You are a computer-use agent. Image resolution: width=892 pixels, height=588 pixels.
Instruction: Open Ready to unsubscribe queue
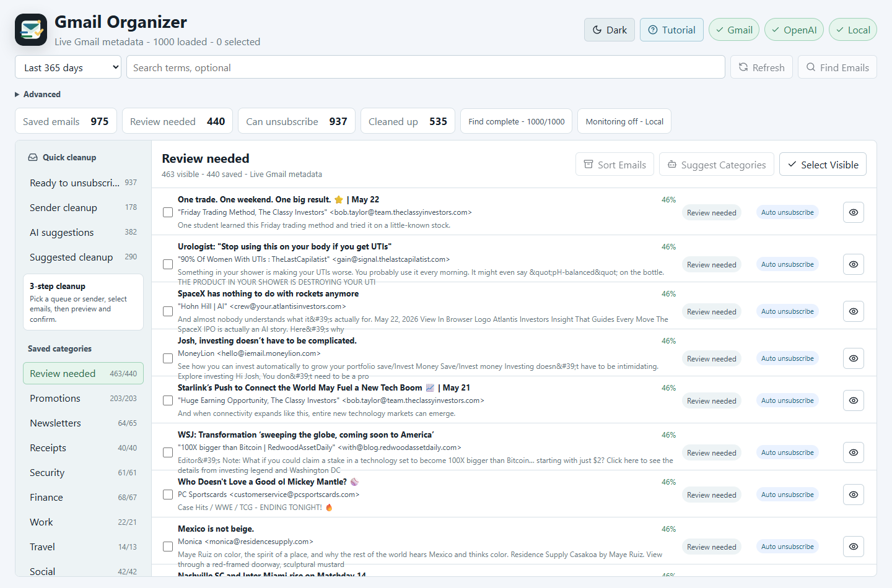pos(83,183)
